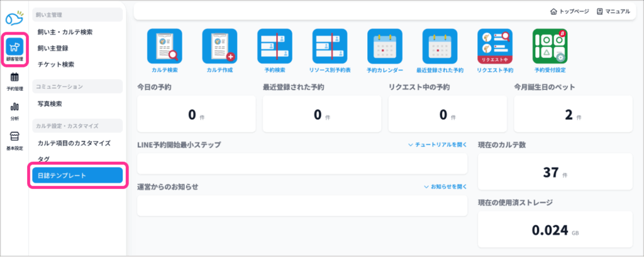Click the 今月誕生日のペット count card
This screenshot has width=644, height=257.
(573, 115)
